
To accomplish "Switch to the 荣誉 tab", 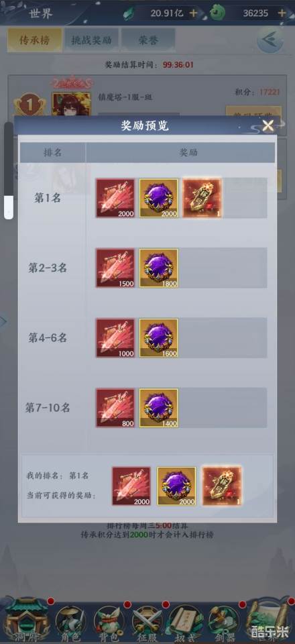I will [x=148, y=40].
